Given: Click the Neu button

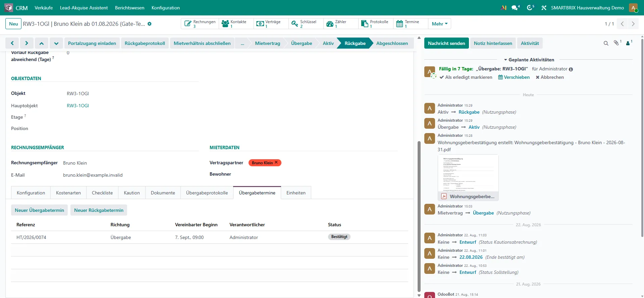Looking at the screenshot, I should pyautogui.click(x=13, y=24).
